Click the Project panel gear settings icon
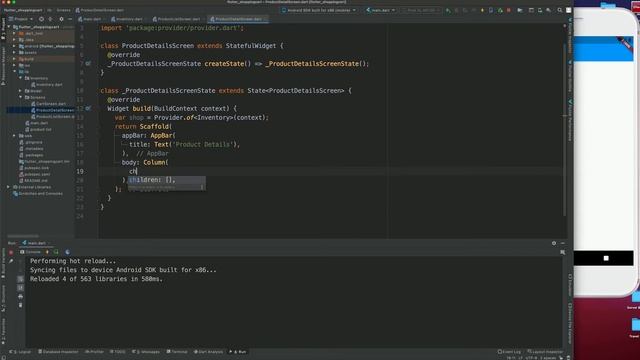Viewport: 640px width, 360px height. point(61,19)
